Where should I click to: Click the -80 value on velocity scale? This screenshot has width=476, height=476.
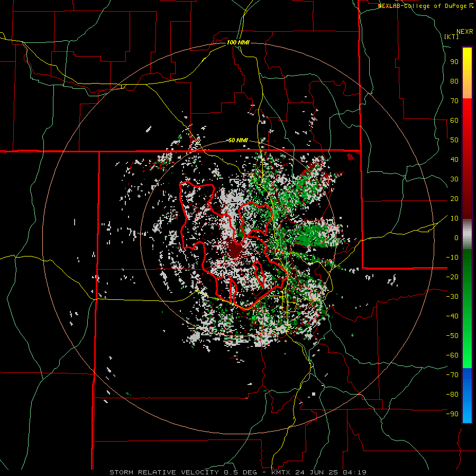pos(452,395)
